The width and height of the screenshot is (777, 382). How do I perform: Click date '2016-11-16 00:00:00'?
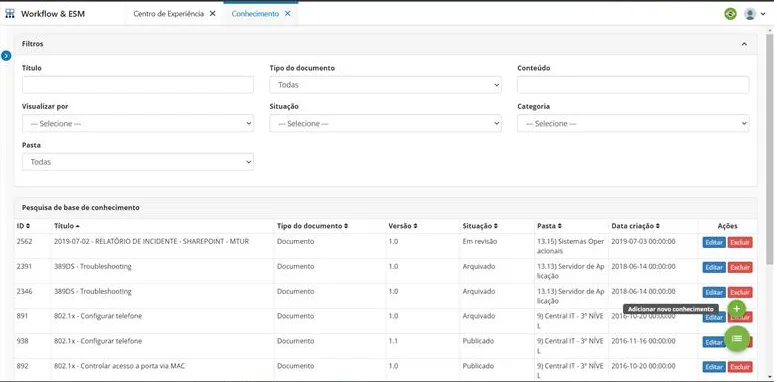click(643, 341)
